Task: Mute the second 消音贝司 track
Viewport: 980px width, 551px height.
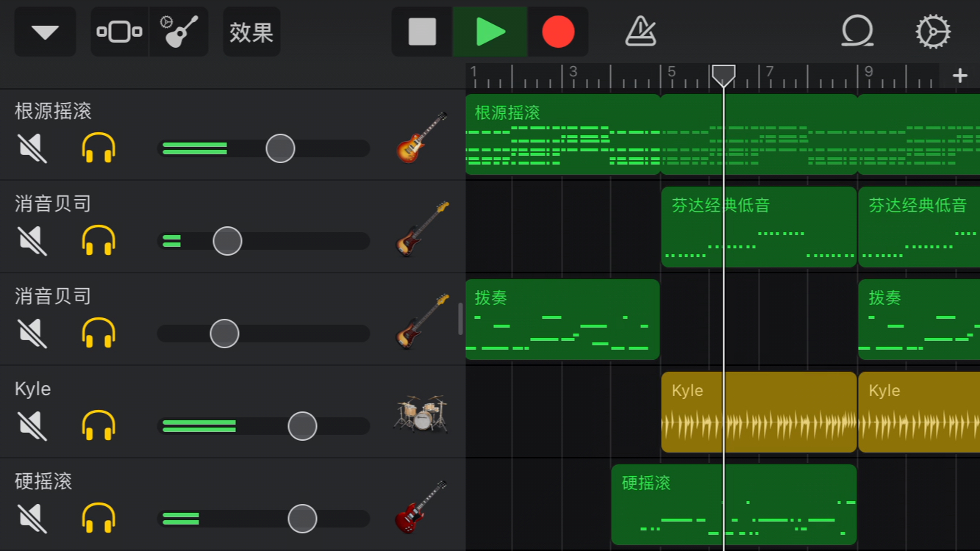Action: click(32, 334)
